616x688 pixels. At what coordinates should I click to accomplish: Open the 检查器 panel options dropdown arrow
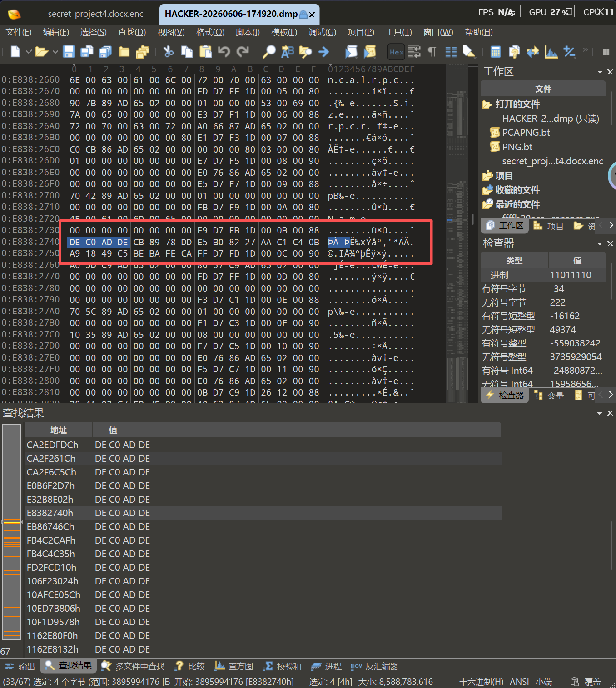[x=600, y=244]
